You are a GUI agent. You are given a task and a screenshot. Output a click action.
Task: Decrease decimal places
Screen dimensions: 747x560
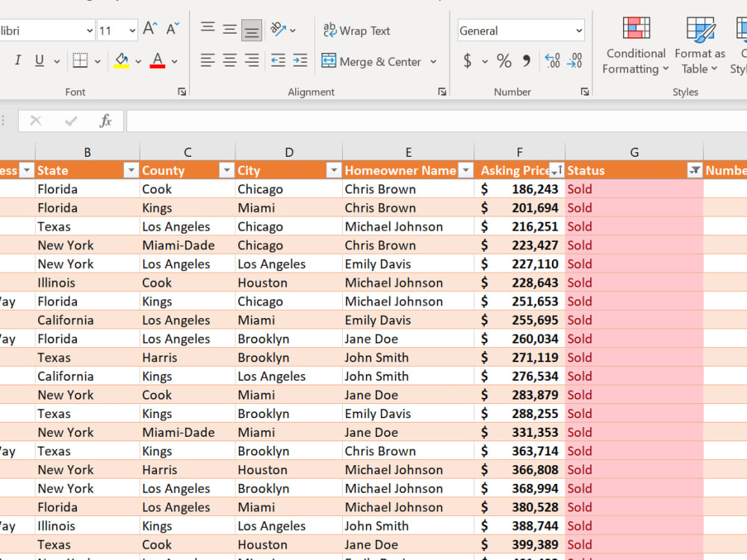point(574,61)
